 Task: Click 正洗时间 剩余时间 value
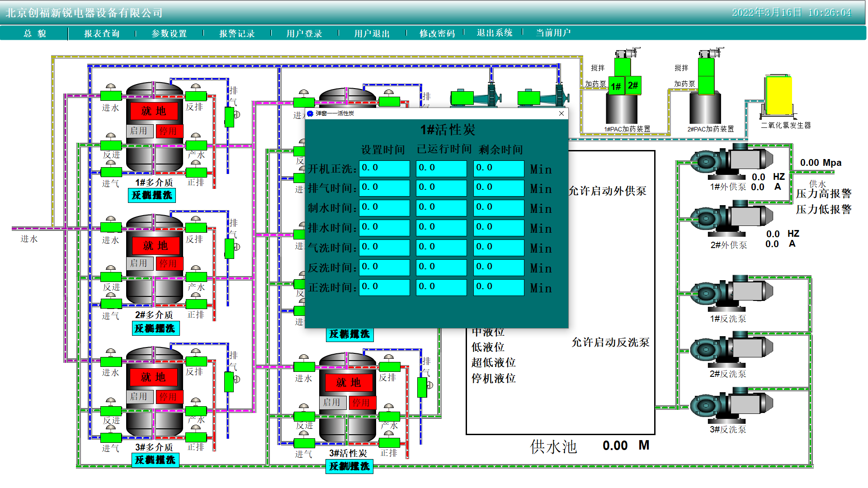pos(499,287)
